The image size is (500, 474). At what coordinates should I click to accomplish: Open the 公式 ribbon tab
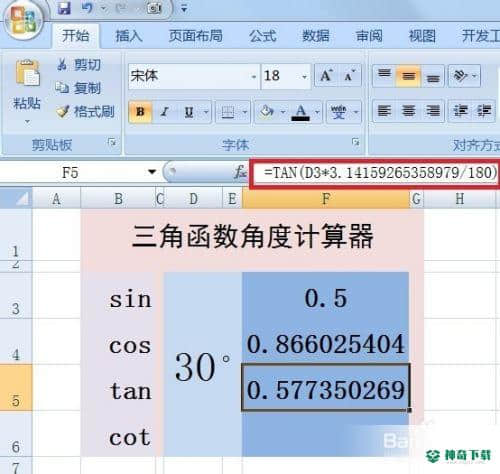(x=263, y=36)
